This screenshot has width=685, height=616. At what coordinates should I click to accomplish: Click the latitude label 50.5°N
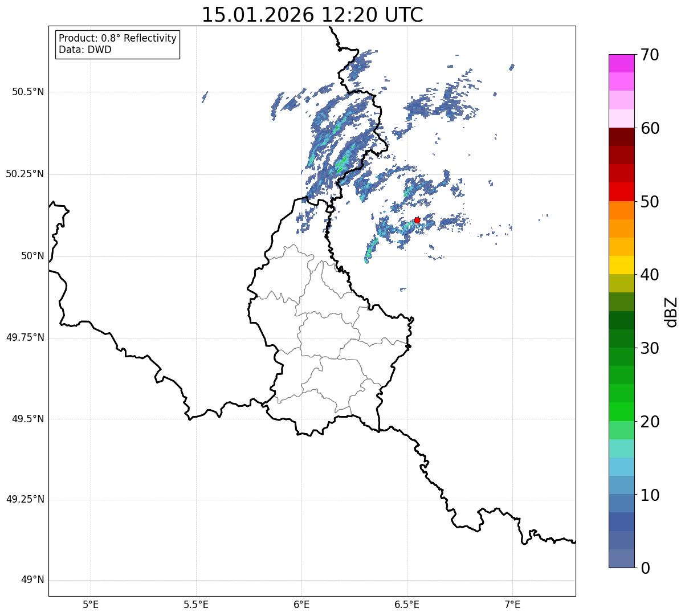[27, 92]
